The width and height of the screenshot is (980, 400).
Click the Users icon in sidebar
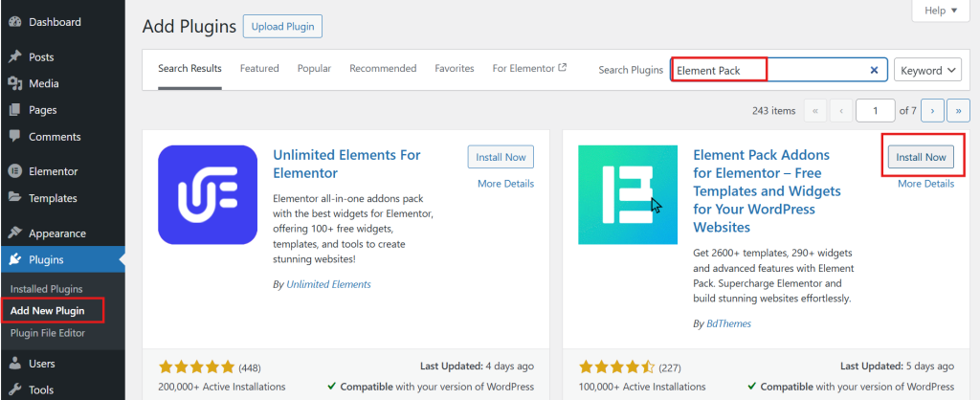(x=14, y=364)
